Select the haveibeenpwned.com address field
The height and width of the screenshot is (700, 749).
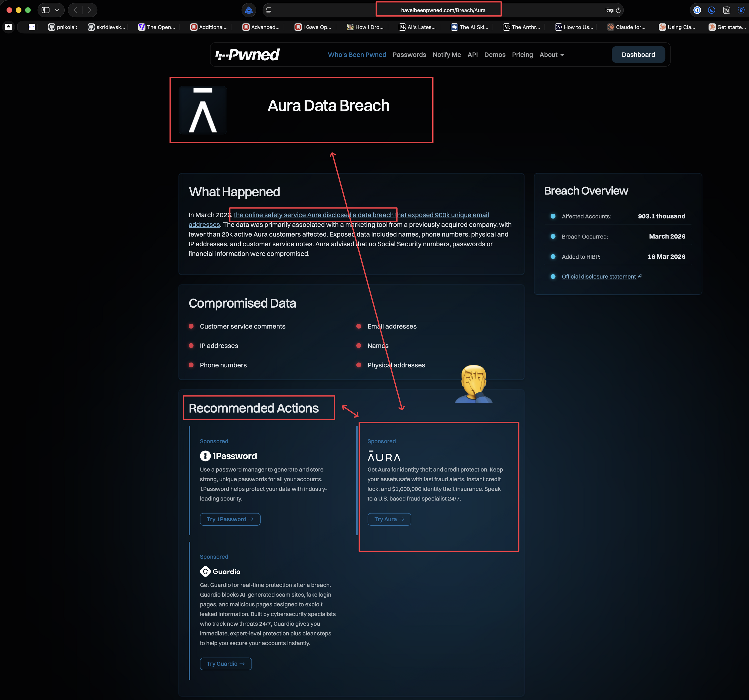pyautogui.click(x=443, y=10)
